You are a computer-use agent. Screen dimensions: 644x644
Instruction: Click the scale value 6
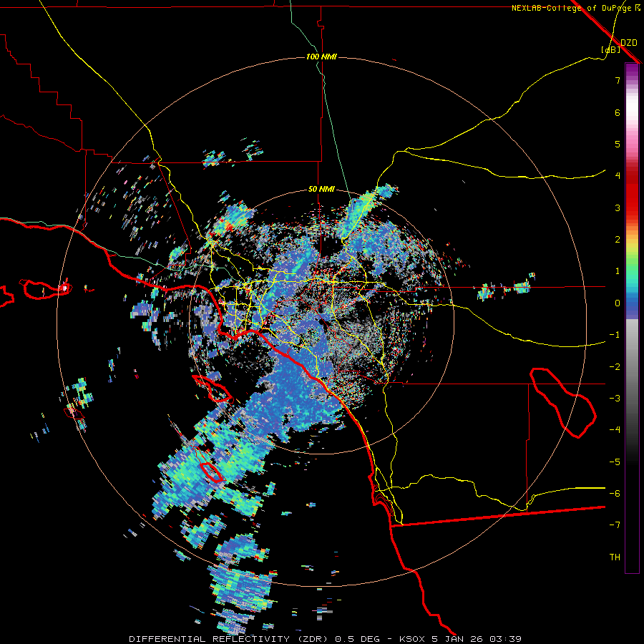618,112
